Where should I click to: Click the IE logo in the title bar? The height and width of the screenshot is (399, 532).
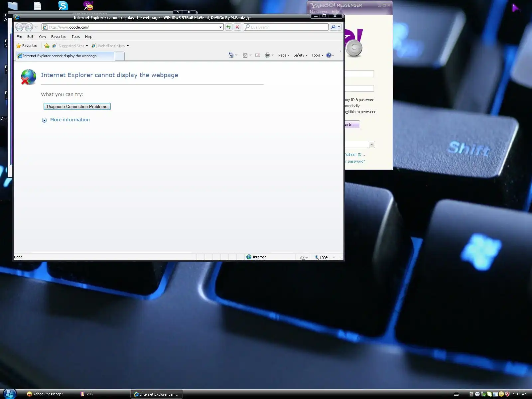(17, 18)
